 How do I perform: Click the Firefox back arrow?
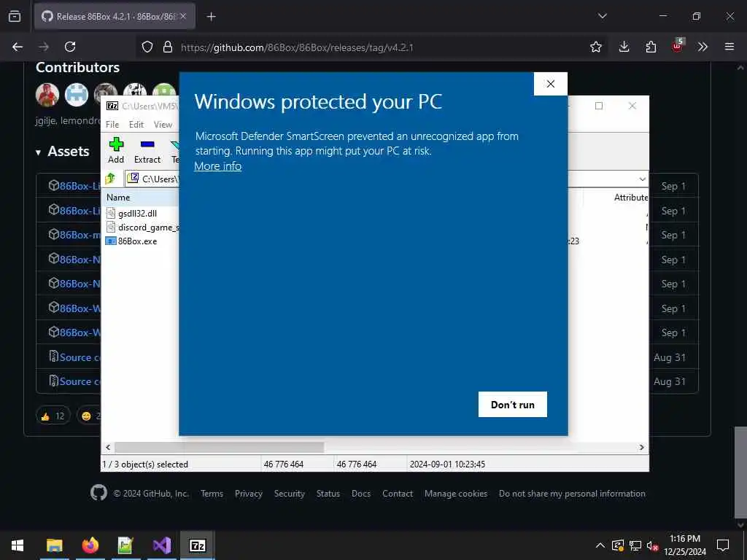[18, 47]
